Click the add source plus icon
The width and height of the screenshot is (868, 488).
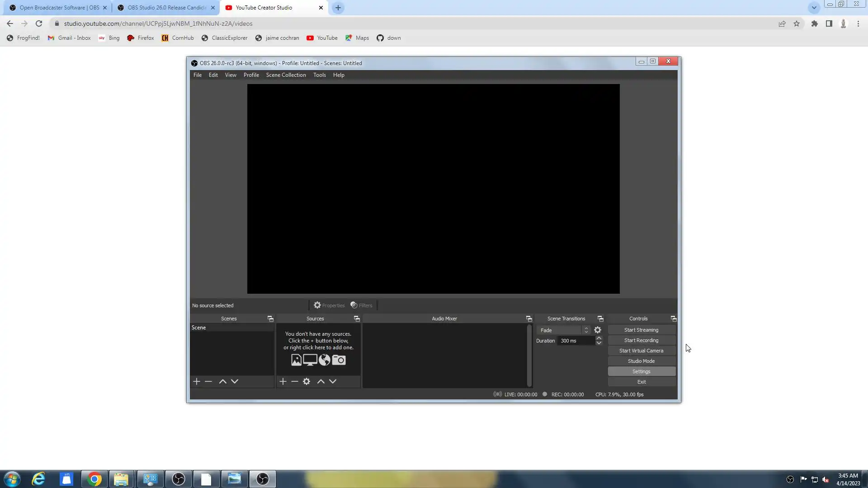(x=283, y=382)
